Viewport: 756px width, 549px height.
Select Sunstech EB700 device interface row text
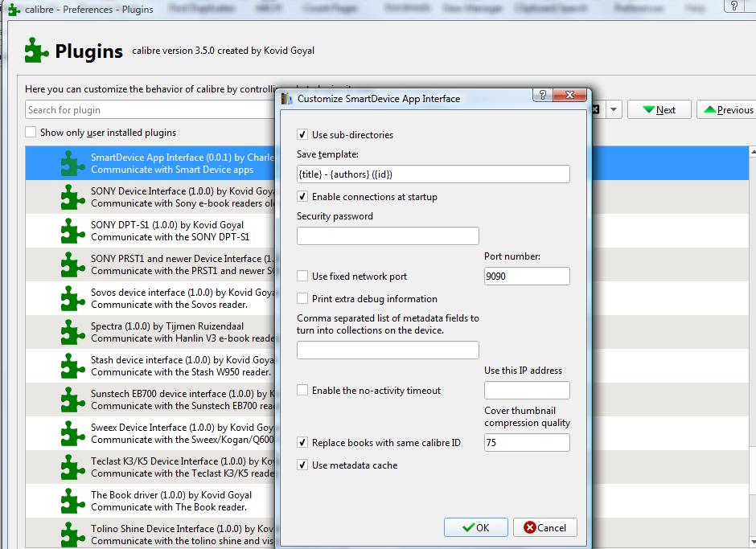[183, 399]
